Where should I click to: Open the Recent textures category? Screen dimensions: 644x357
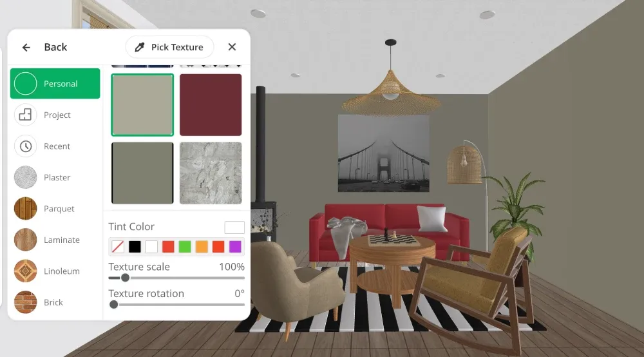pyautogui.click(x=55, y=146)
